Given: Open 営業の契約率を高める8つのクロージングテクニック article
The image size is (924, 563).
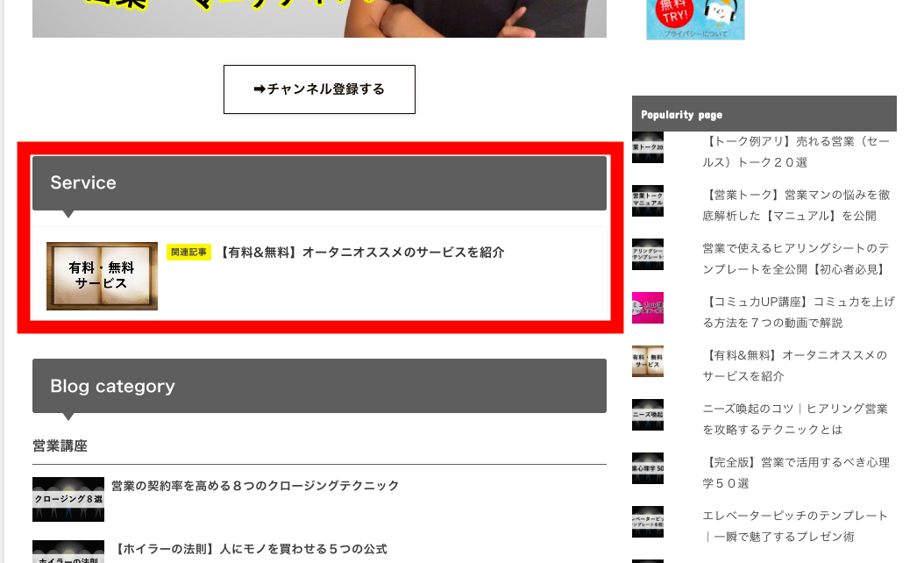Looking at the screenshot, I should pyautogui.click(x=255, y=486).
